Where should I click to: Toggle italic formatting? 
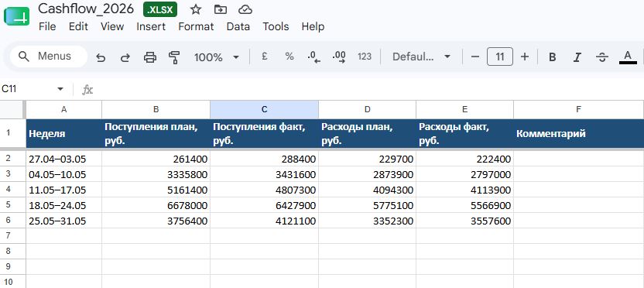click(577, 57)
